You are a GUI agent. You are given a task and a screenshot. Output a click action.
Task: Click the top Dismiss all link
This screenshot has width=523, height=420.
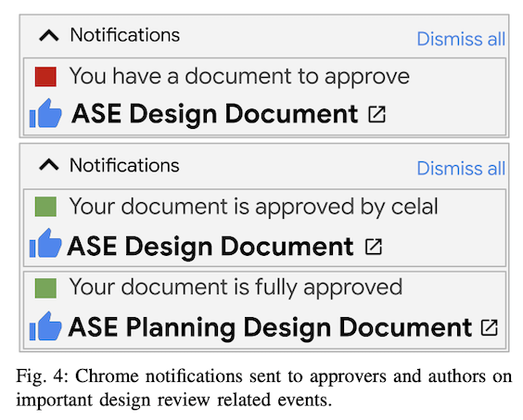461,39
